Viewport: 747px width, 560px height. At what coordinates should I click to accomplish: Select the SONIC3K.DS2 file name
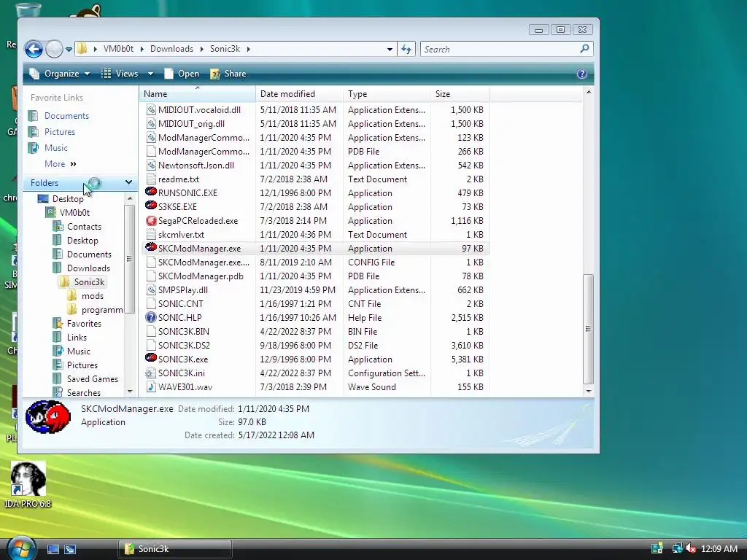184,345
